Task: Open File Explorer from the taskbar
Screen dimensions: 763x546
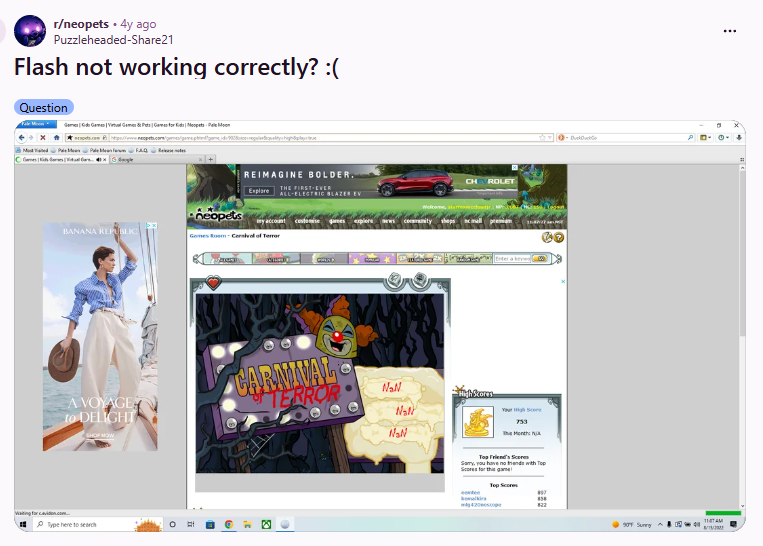Action: 248,524
